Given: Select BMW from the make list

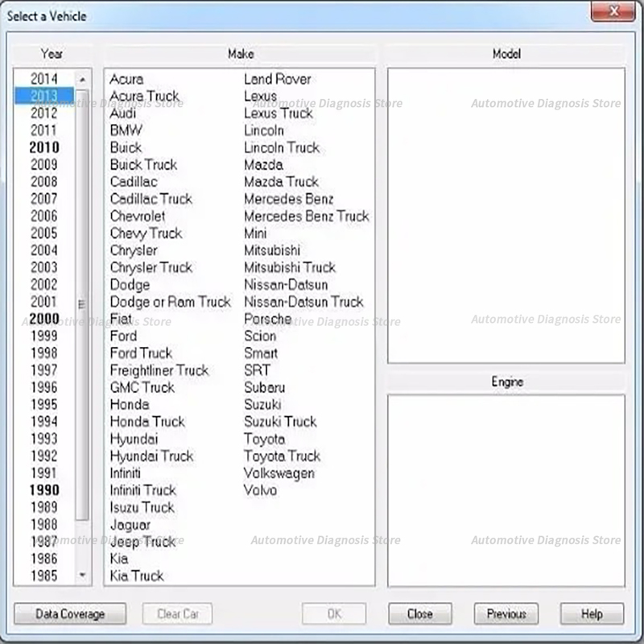Looking at the screenshot, I should point(126,130).
